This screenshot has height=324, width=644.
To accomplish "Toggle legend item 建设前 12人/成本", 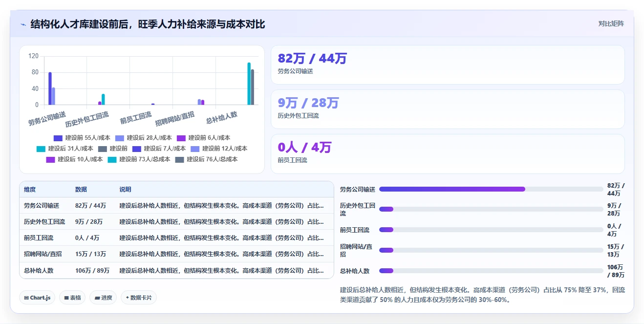I will (x=219, y=149).
